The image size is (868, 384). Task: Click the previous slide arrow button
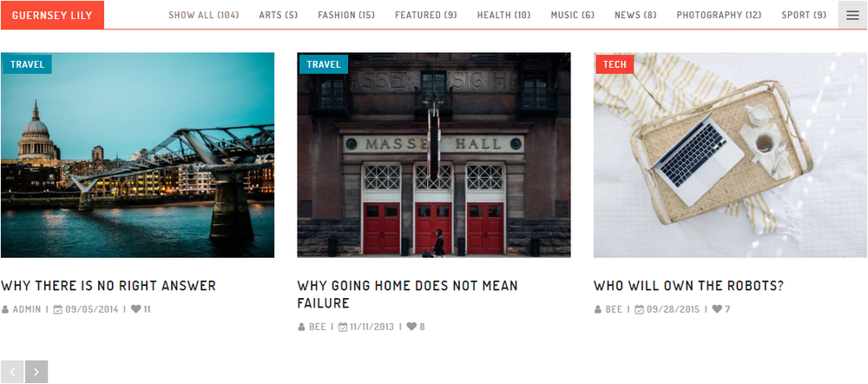pyautogui.click(x=12, y=372)
